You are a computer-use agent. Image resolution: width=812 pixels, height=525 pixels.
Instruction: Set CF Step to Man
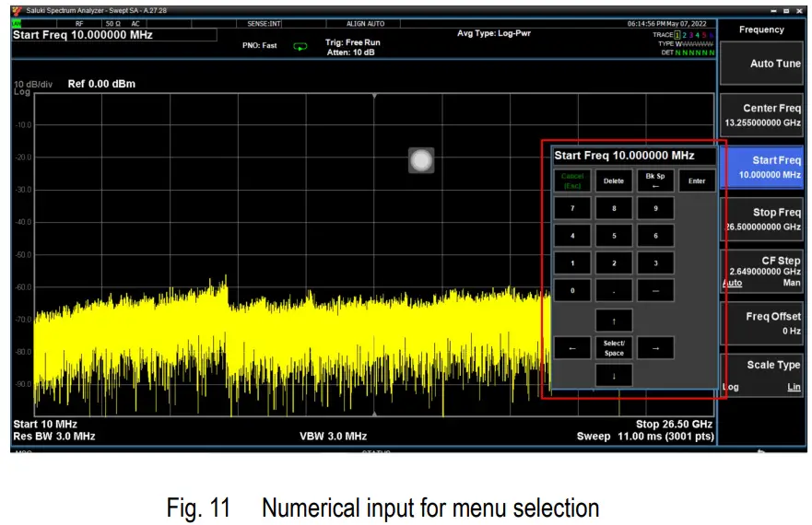[792, 283]
